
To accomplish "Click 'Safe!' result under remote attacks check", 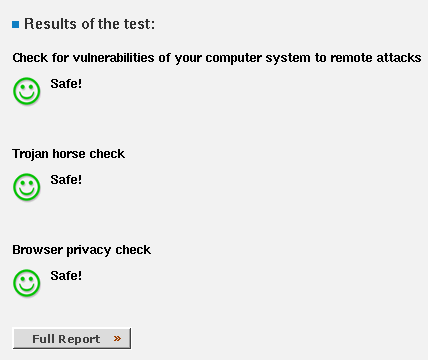I will tap(66, 84).
